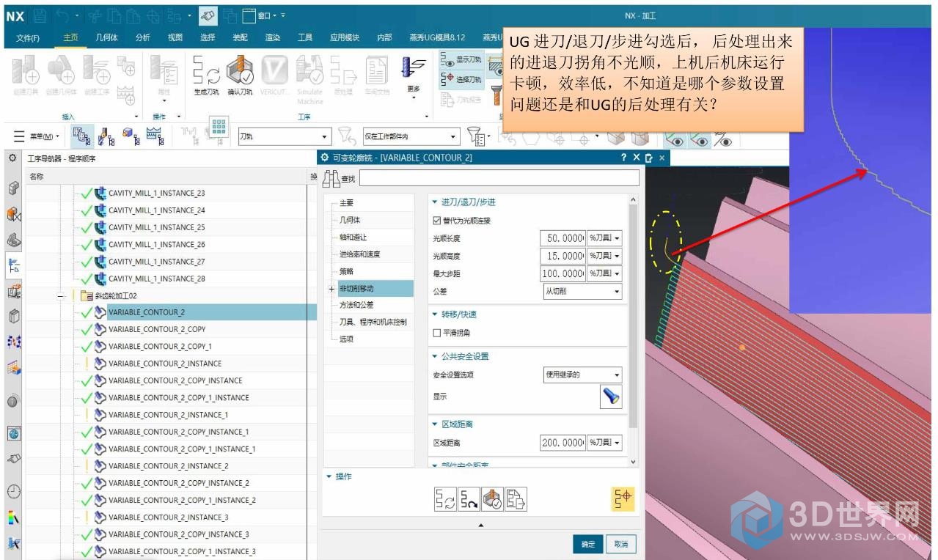Switch to the 工具 ribbon tab
The image size is (938, 560).
[x=305, y=37]
